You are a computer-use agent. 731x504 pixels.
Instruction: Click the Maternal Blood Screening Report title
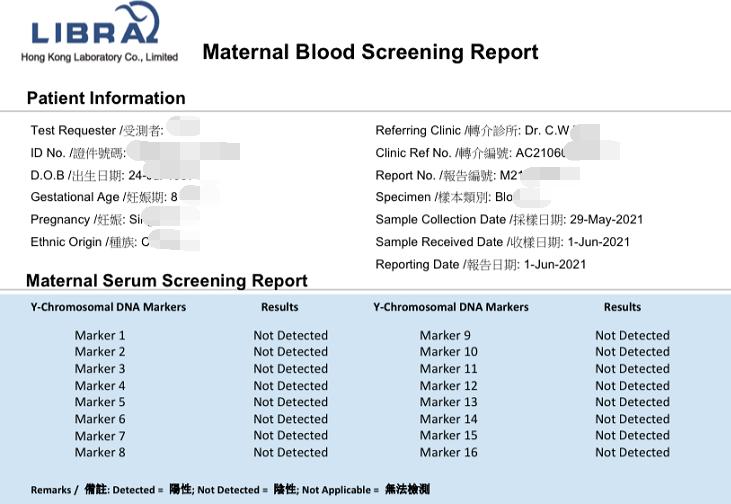(x=371, y=52)
